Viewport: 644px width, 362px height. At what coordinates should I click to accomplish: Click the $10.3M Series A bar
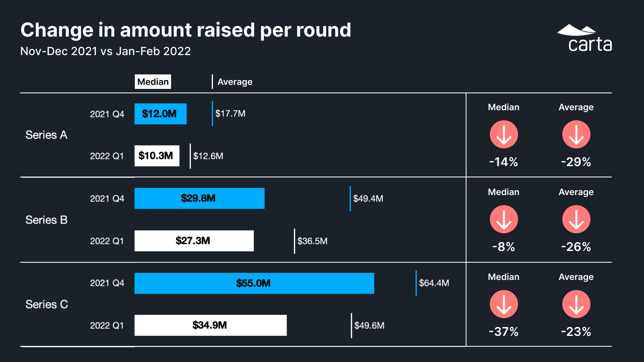tap(157, 156)
